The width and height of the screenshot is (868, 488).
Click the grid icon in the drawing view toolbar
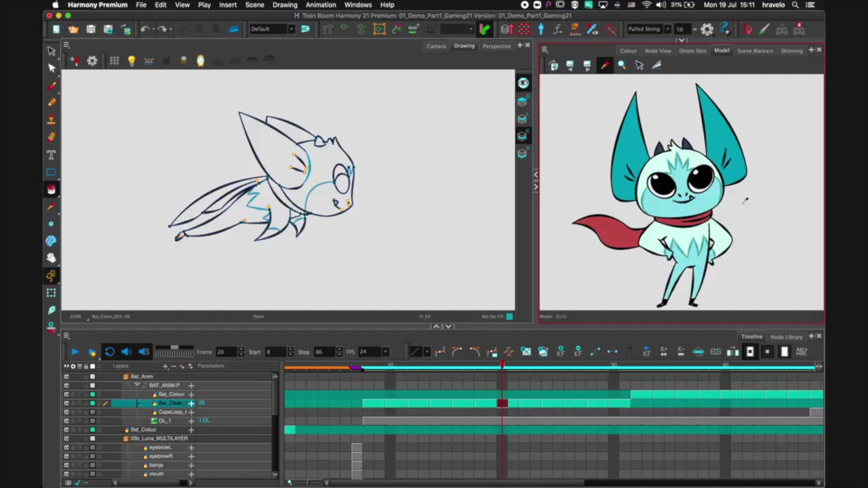114,60
